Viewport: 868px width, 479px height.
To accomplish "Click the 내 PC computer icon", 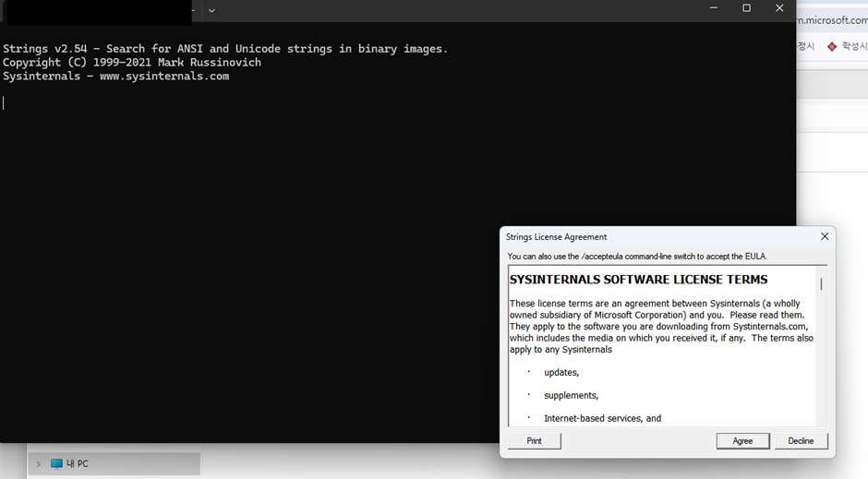I will 56,464.
